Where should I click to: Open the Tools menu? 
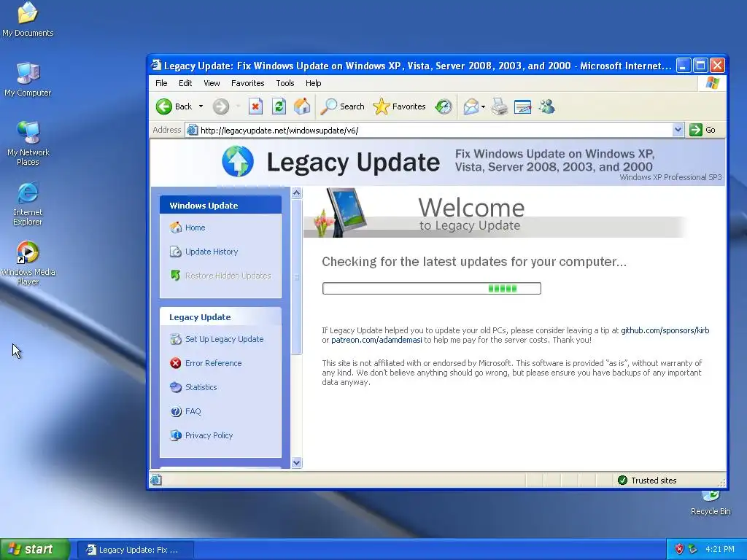285,83
